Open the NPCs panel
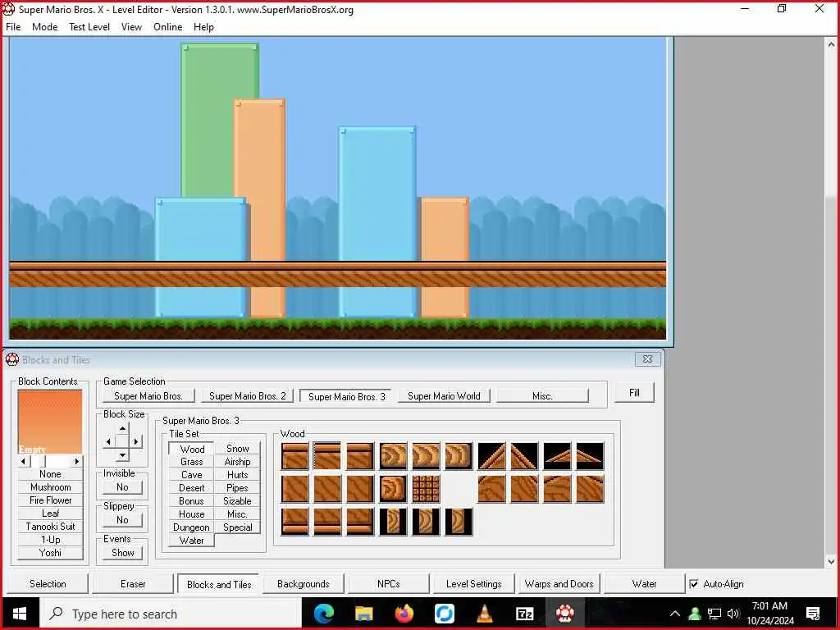 click(x=388, y=584)
